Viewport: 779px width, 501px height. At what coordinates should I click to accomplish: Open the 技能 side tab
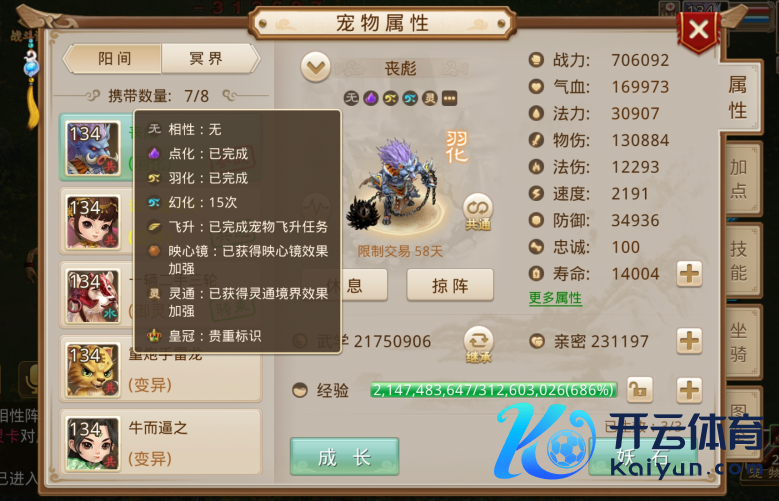click(x=740, y=260)
